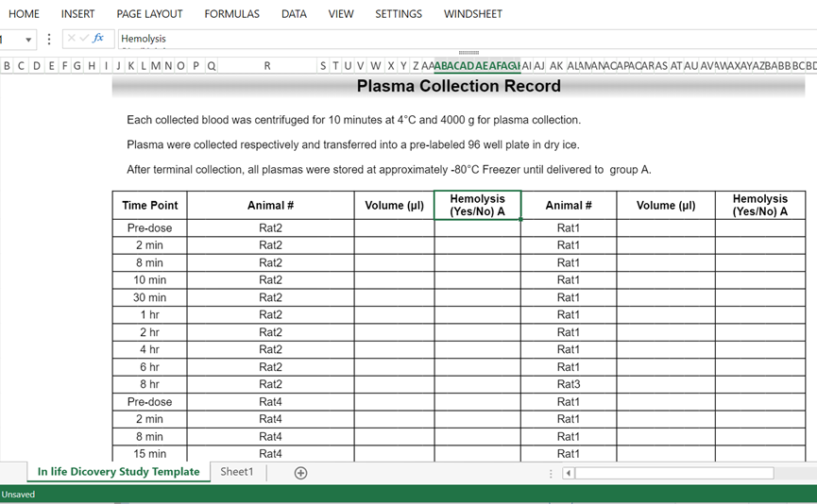This screenshot has width=817, height=504.
Task: Open the WINDSHEET menu
Action: tap(472, 14)
